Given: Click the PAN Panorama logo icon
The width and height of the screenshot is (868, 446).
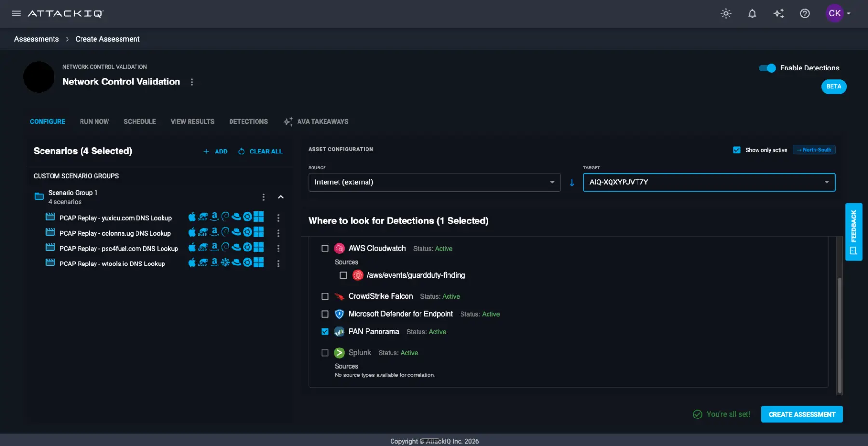Looking at the screenshot, I should click(x=339, y=332).
